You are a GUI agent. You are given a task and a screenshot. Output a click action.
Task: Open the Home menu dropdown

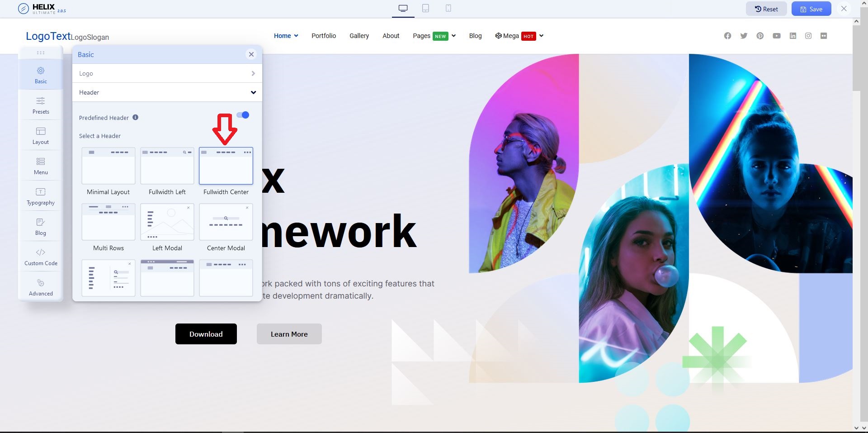286,36
